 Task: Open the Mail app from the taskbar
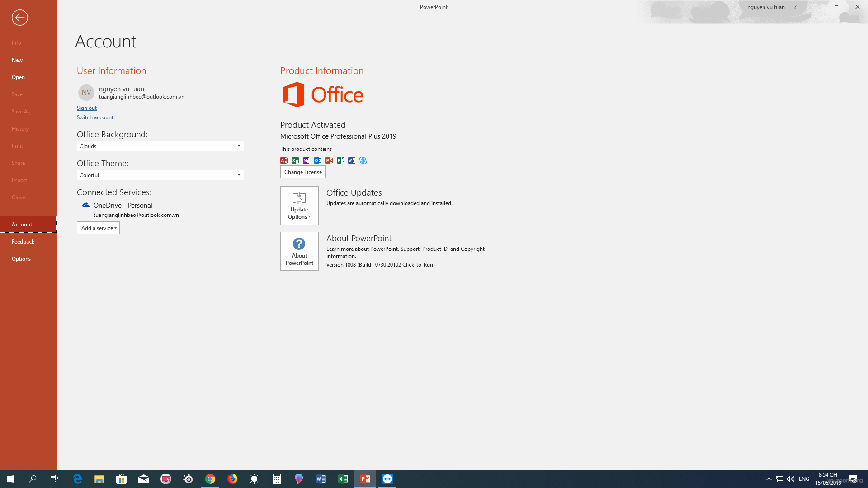144,479
